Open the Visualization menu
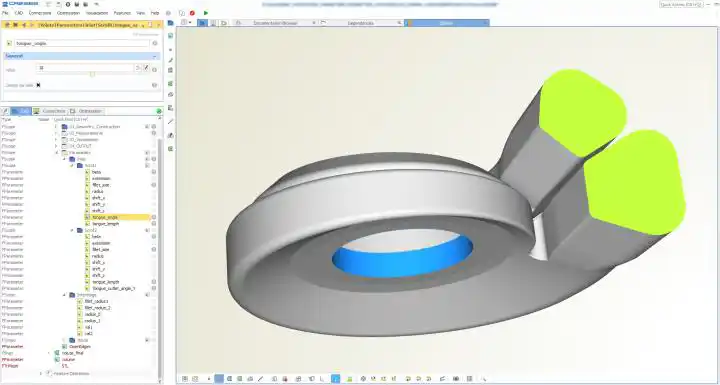The height and width of the screenshot is (385, 720). tap(96, 13)
